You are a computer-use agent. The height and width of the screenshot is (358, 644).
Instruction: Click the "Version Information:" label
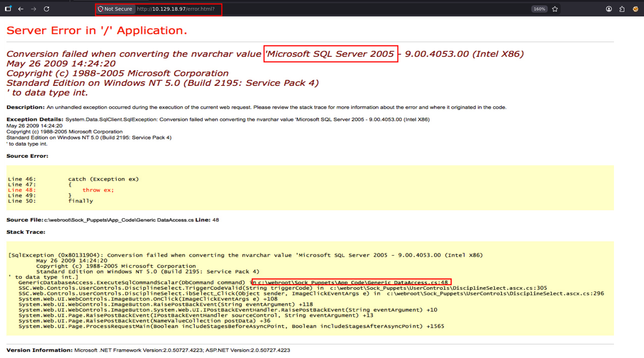(39, 350)
